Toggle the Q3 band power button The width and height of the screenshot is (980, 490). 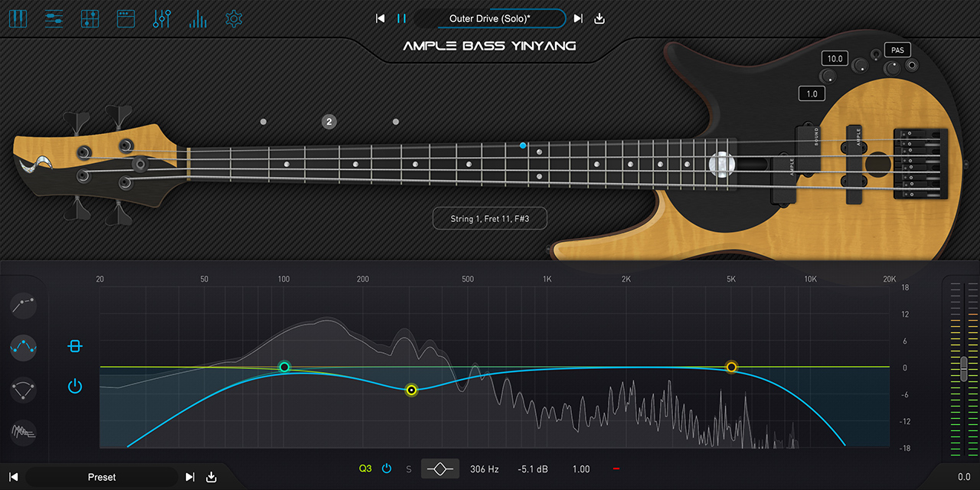click(x=387, y=469)
